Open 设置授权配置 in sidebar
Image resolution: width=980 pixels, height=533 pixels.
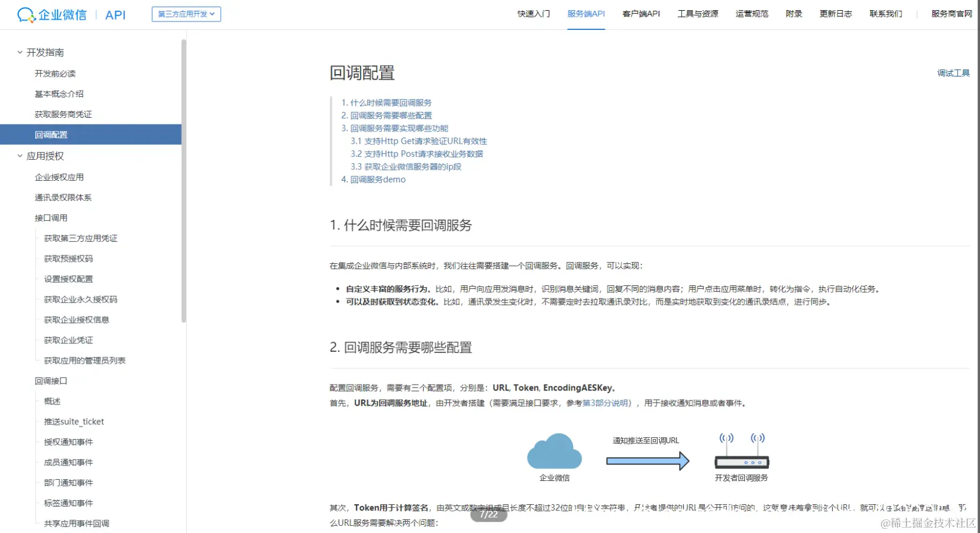tap(68, 279)
